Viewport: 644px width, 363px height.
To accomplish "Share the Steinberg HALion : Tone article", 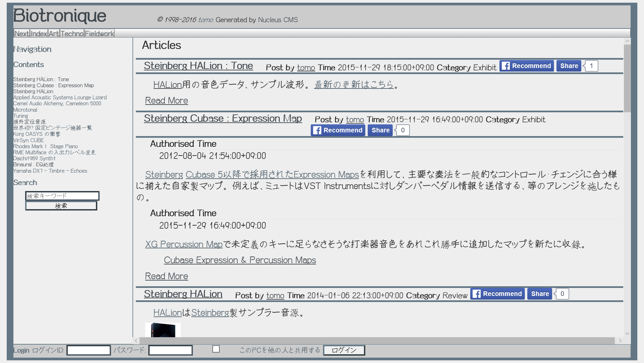I will click(x=569, y=66).
